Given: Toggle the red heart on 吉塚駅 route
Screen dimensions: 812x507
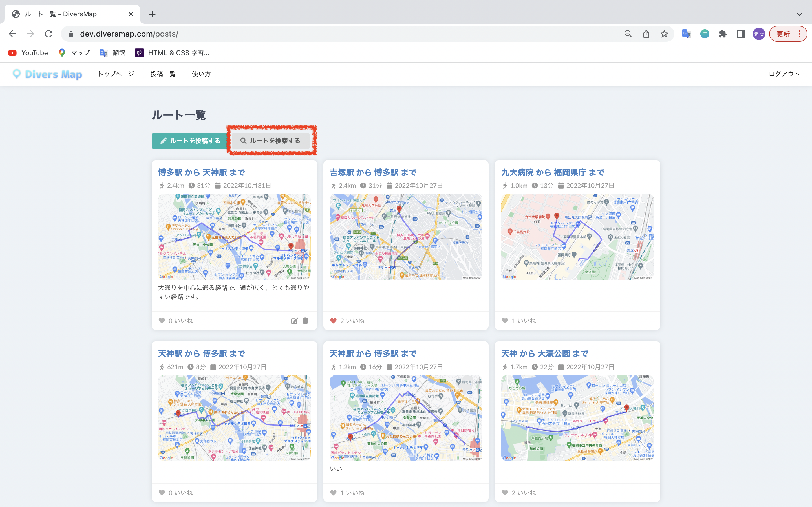Looking at the screenshot, I should [333, 321].
